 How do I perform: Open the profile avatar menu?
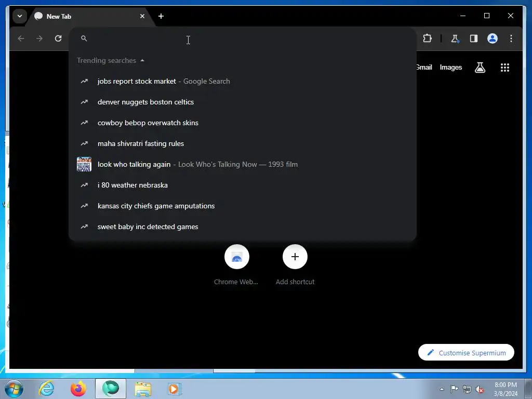tap(493, 38)
